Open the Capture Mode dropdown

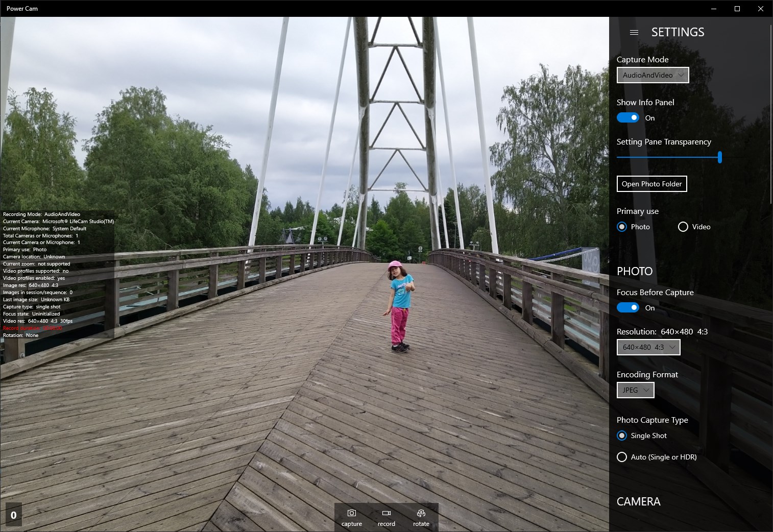(653, 75)
